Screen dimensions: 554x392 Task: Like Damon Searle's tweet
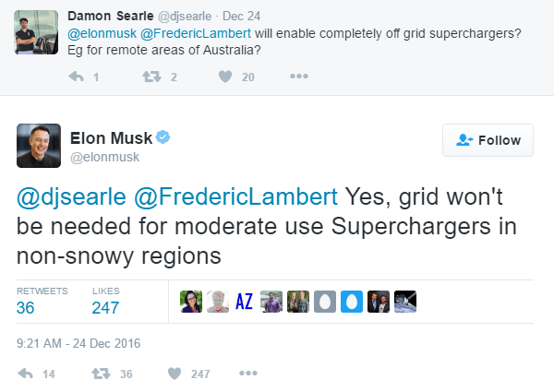(x=224, y=77)
